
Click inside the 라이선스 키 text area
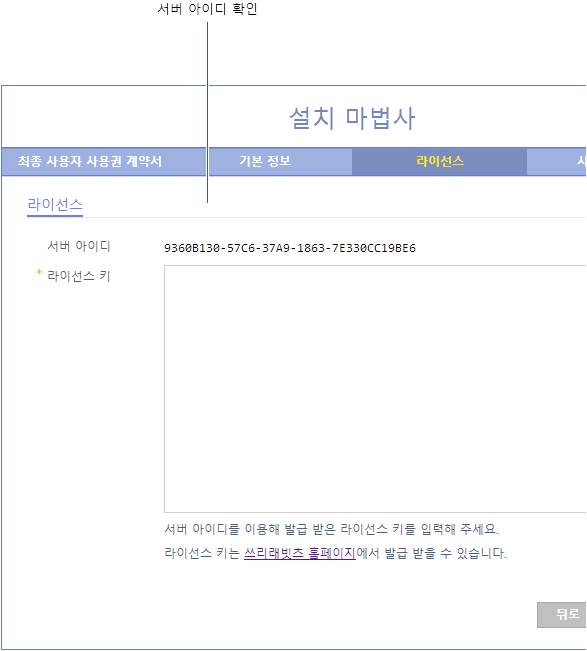pyautogui.click(x=375, y=389)
